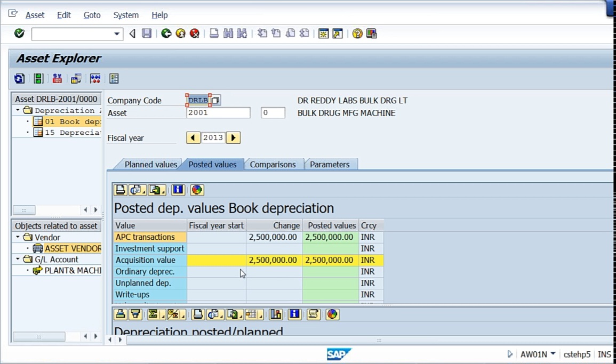Open the Goto menu
This screenshot has height=364, width=616.
tap(92, 15)
